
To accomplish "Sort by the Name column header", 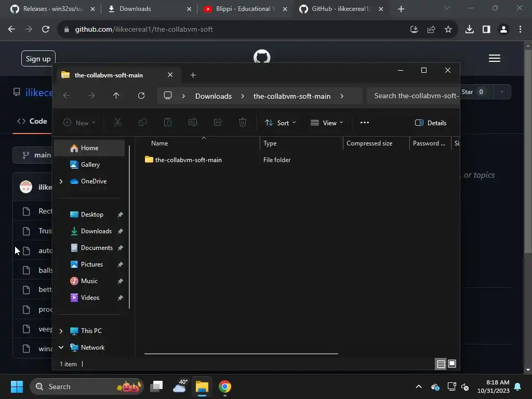I will [201, 143].
